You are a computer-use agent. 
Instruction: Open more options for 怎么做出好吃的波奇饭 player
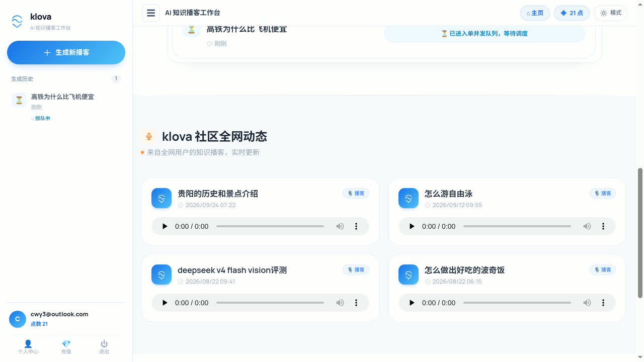click(603, 303)
